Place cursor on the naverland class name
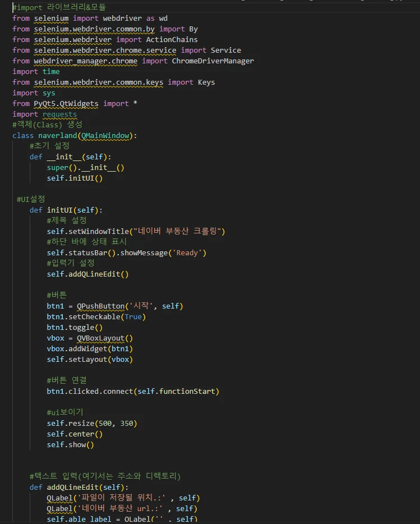This screenshot has height=524, width=420. (x=58, y=135)
